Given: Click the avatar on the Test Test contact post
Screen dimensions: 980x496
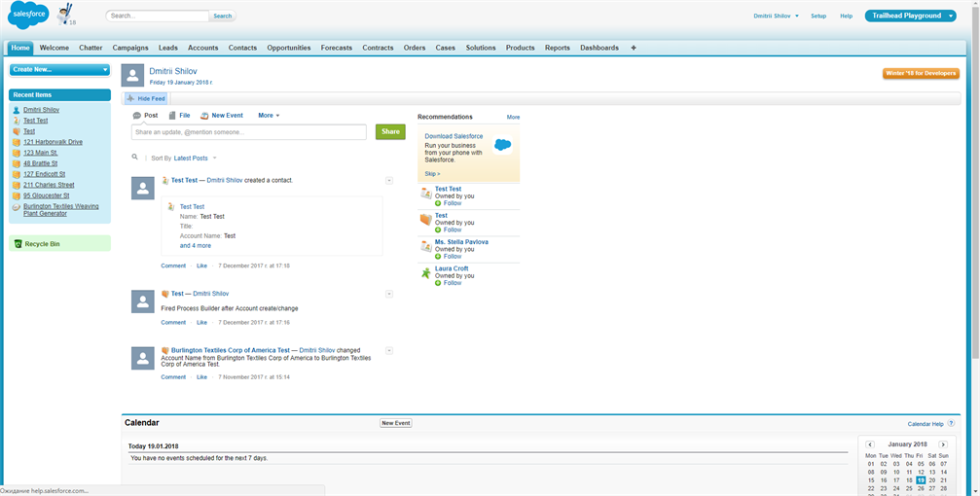Looking at the screenshot, I should [x=143, y=188].
